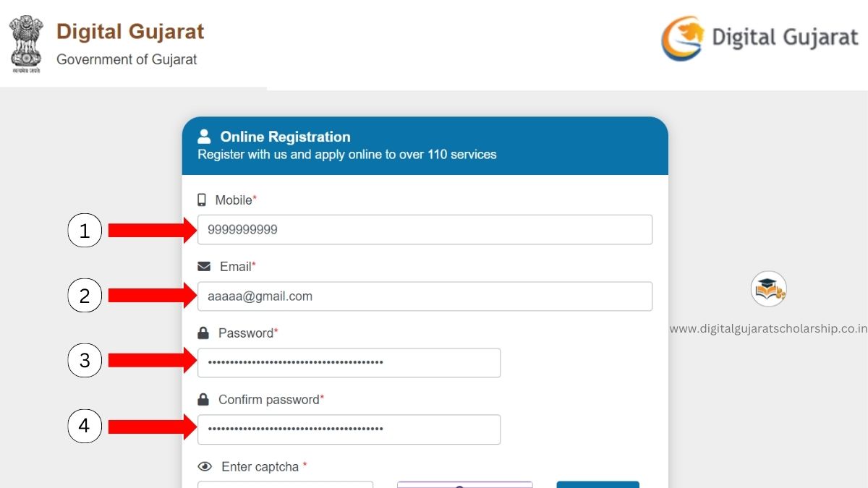868x488 pixels.
Task: Click the Confirm password field
Action: click(349, 429)
